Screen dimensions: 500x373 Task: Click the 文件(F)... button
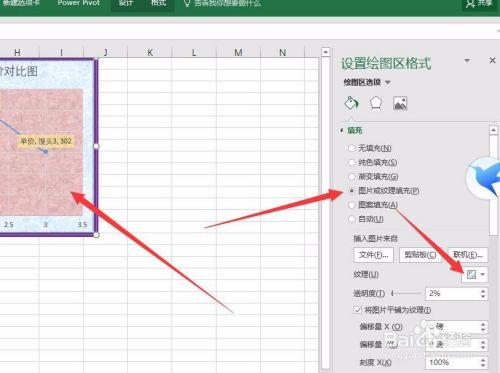coord(373,255)
